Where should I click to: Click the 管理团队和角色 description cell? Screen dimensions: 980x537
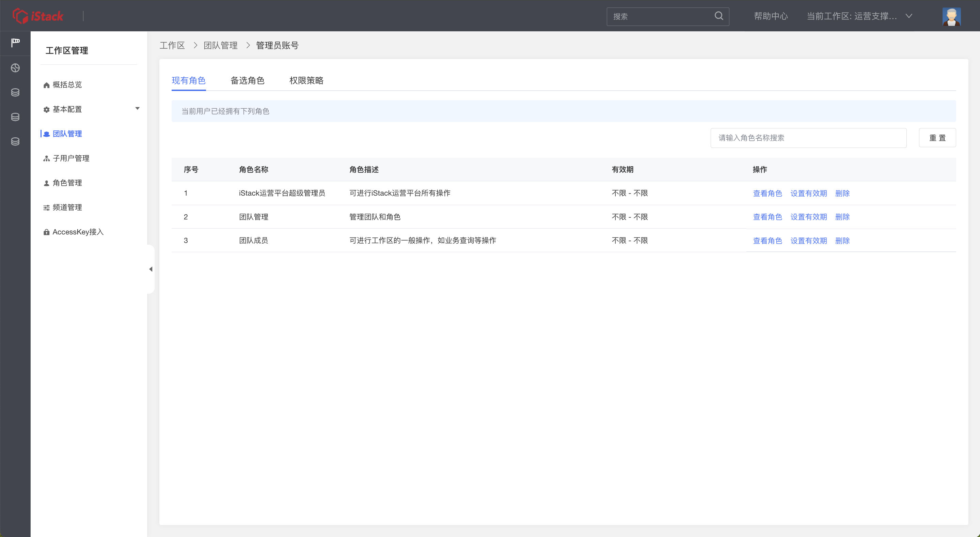pos(375,217)
